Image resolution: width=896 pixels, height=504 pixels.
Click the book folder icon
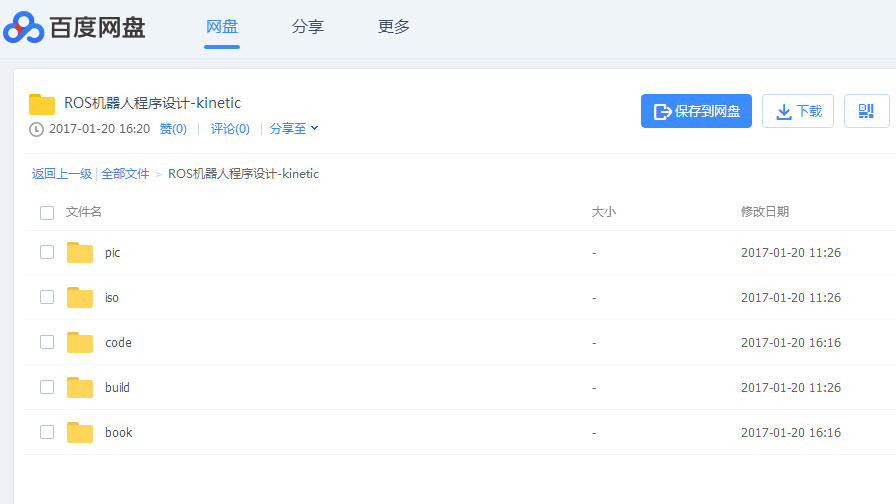[79, 433]
